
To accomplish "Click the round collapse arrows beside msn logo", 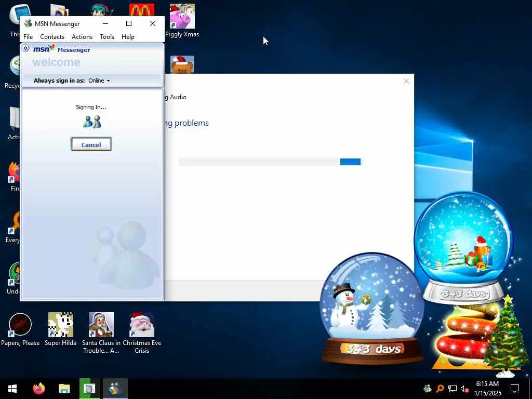I will pos(25,48).
